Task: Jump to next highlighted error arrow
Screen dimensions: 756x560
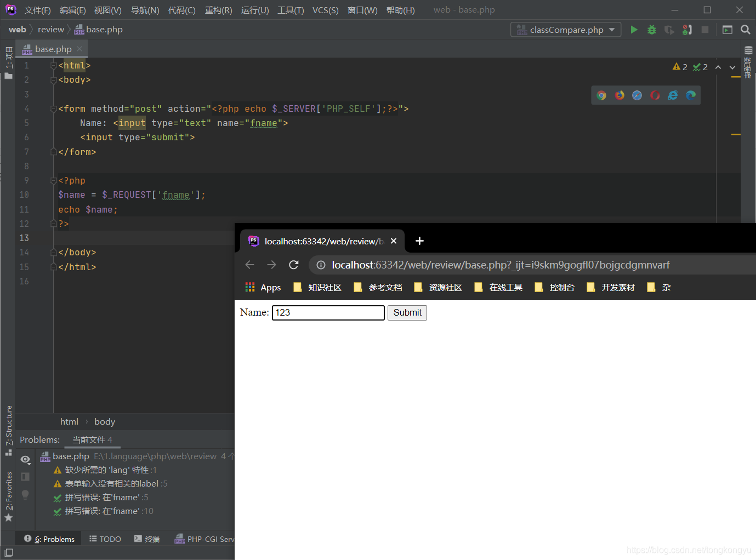Action: (x=732, y=67)
